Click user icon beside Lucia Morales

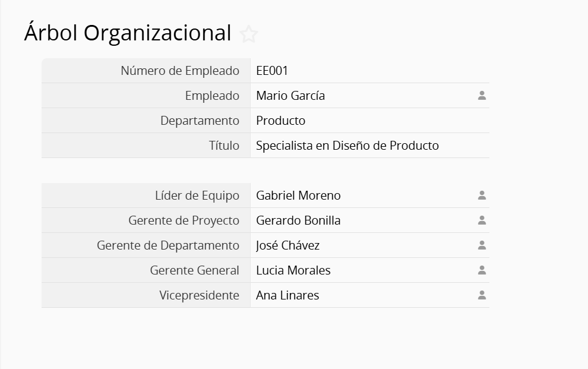(482, 270)
